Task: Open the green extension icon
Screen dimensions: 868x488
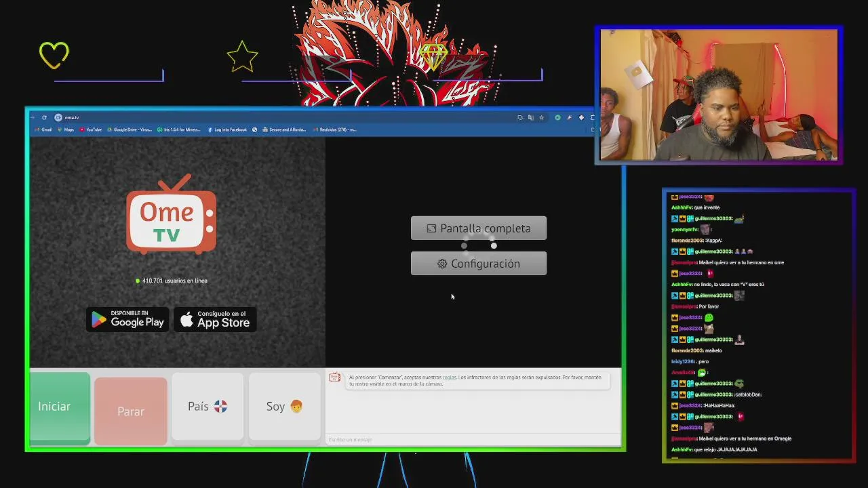Action: click(557, 117)
